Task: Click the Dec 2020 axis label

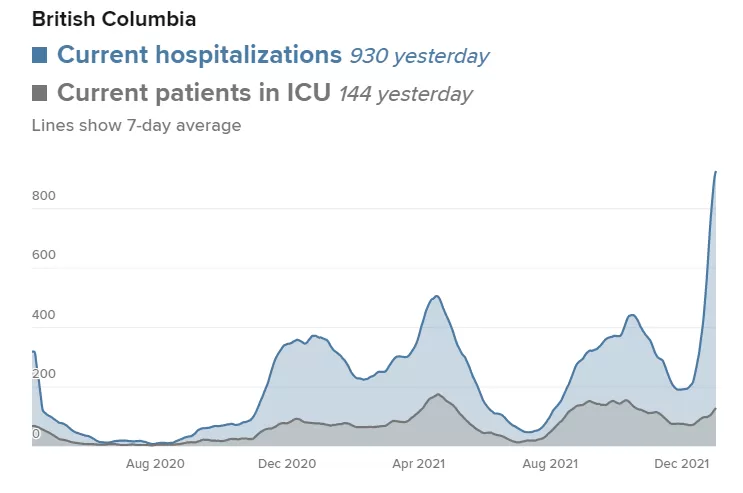Action: point(287,464)
